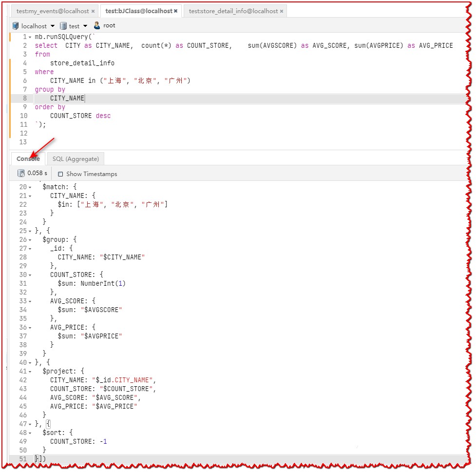The height and width of the screenshot is (473, 476).
Task: Close the test:bJClass@localhost tab
Action: (x=176, y=10)
